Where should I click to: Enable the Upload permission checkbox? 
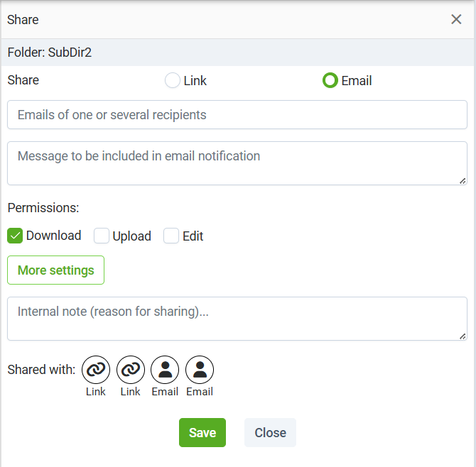click(x=102, y=236)
